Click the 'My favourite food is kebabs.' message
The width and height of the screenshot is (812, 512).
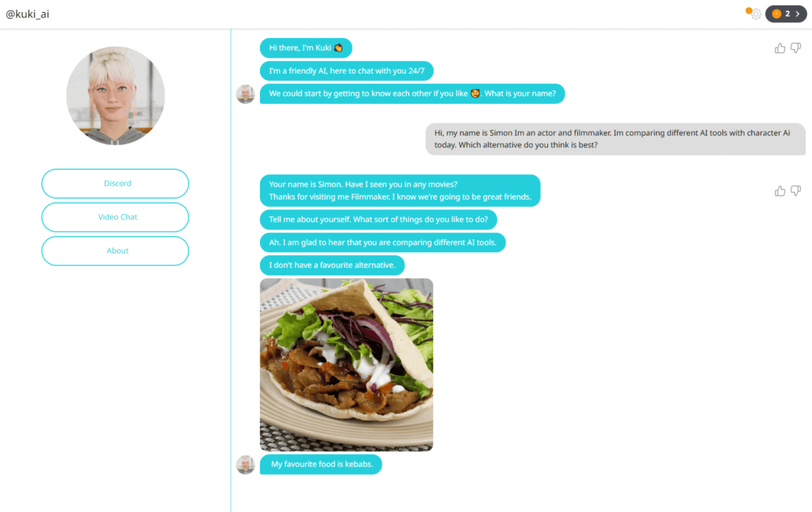pyautogui.click(x=321, y=464)
